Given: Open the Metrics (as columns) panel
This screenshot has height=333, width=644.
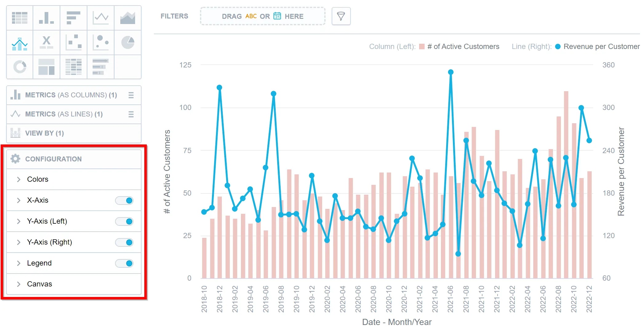Looking at the screenshot, I should (71, 95).
